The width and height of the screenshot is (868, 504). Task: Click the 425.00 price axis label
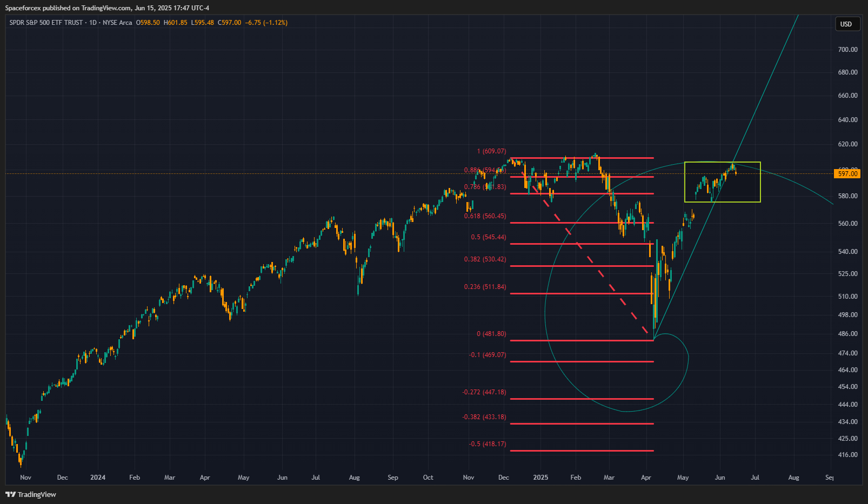pos(847,438)
